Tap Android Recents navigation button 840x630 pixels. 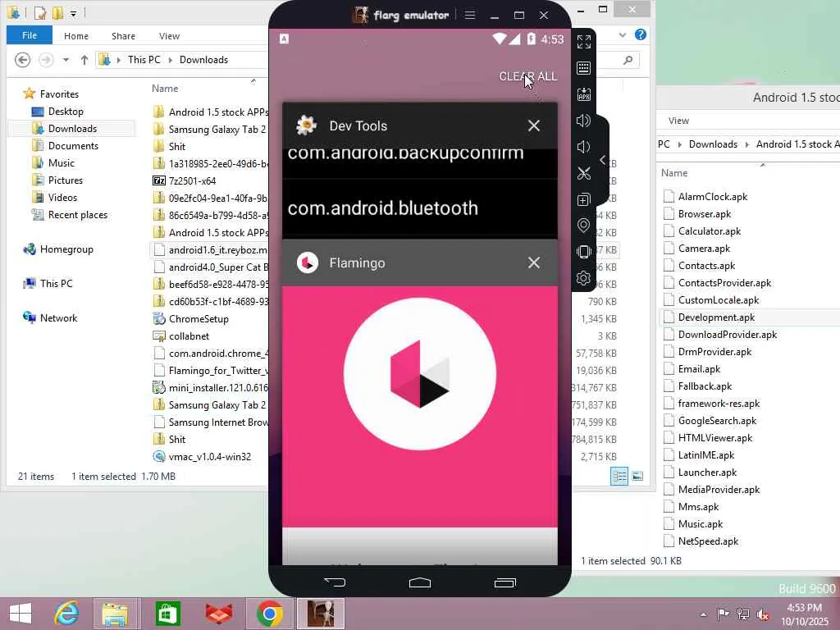click(x=504, y=582)
